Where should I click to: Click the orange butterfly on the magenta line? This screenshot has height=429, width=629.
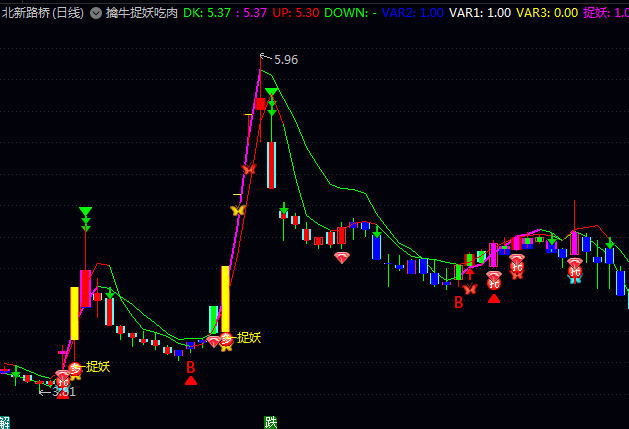tap(249, 169)
